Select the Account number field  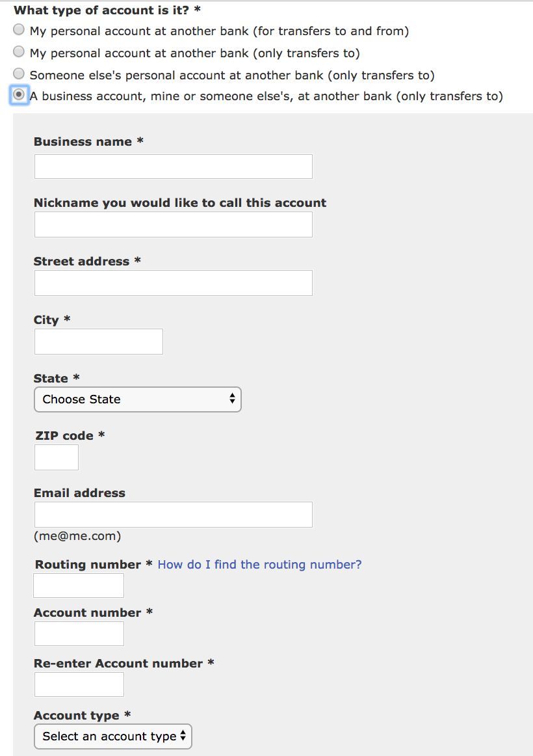(x=79, y=634)
